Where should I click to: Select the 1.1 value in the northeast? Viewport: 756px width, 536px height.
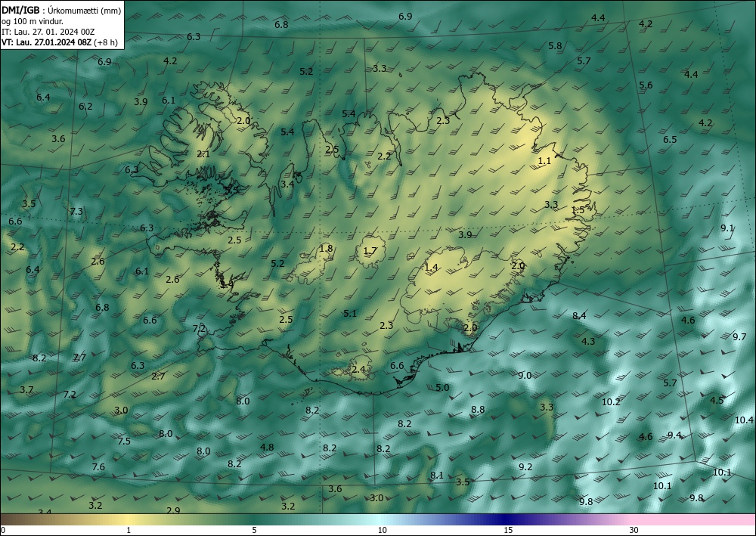pos(544,162)
